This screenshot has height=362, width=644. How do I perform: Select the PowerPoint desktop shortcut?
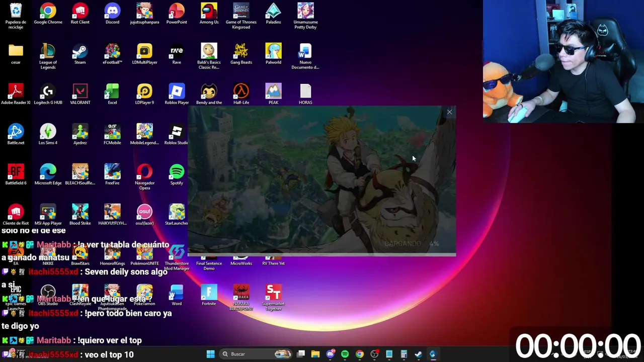177,14
